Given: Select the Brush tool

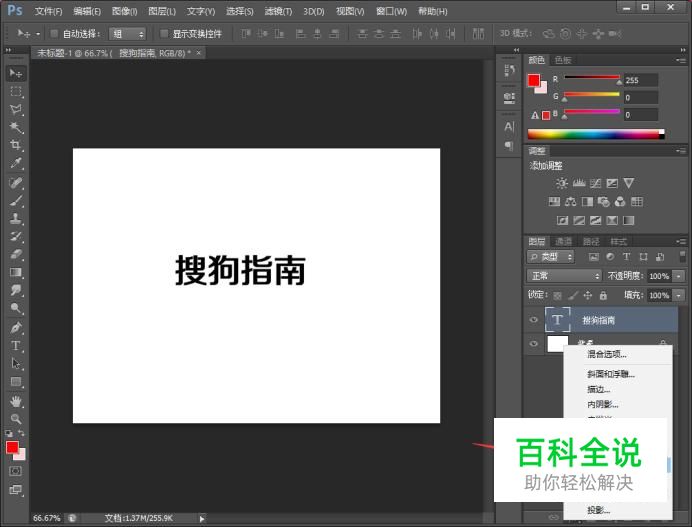Looking at the screenshot, I should 16,201.
